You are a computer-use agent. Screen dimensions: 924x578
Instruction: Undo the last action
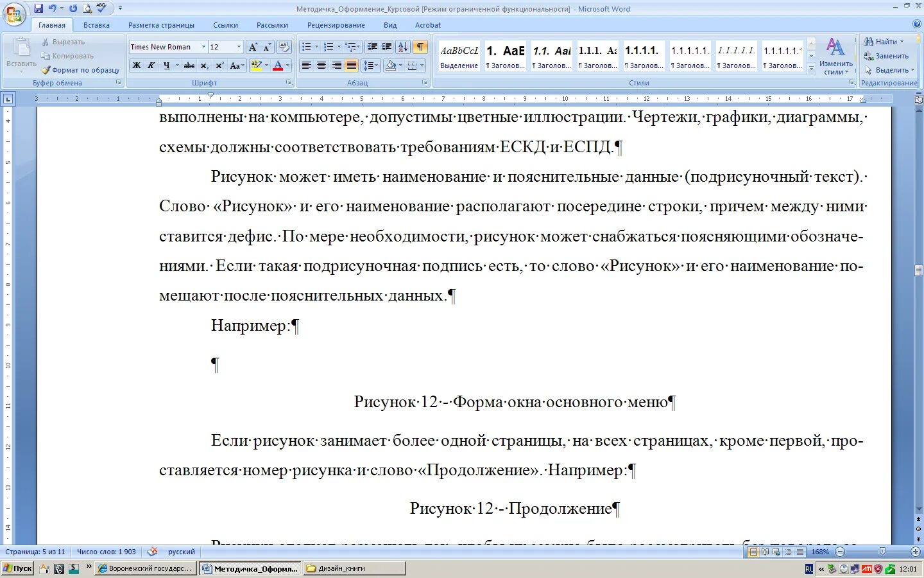pyautogui.click(x=53, y=8)
